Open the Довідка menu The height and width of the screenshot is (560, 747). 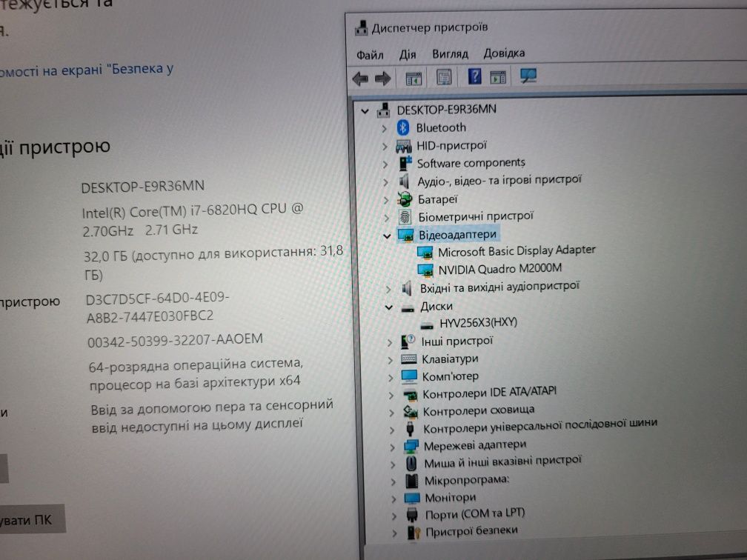pyautogui.click(x=504, y=53)
